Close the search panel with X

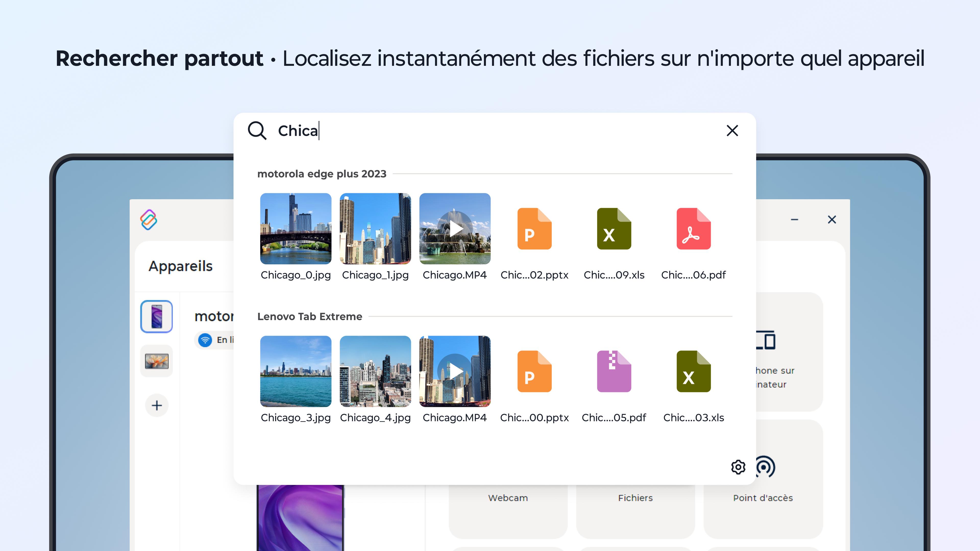click(732, 130)
